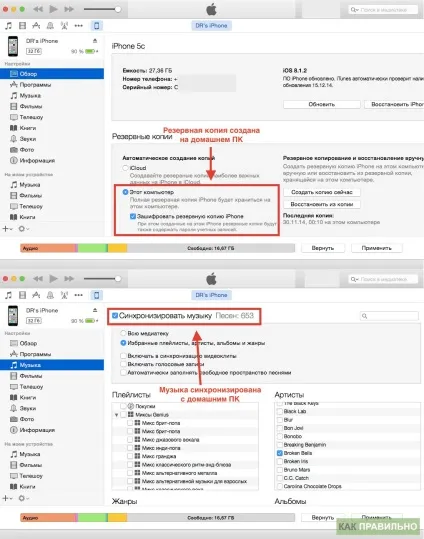The image size is (424, 539).
Task: Check the Покупки playlist checkbox
Action: (x=123, y=406)
